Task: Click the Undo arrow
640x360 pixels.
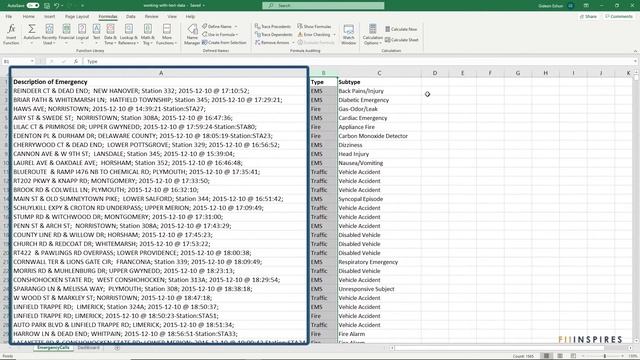Action: pyautogui.click(x=56, y=5)
